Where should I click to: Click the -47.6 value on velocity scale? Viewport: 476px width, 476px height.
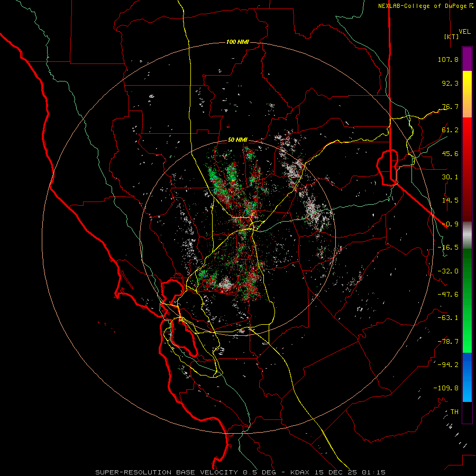point(448,295)
